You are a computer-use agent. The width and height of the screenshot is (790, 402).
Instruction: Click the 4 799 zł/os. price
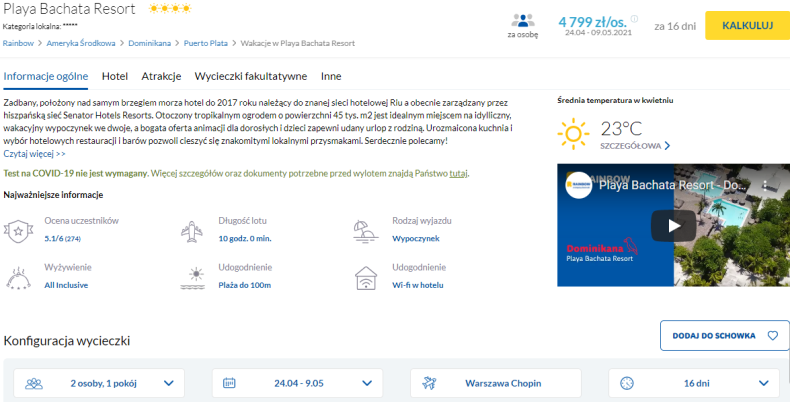[x=592, y=22]
